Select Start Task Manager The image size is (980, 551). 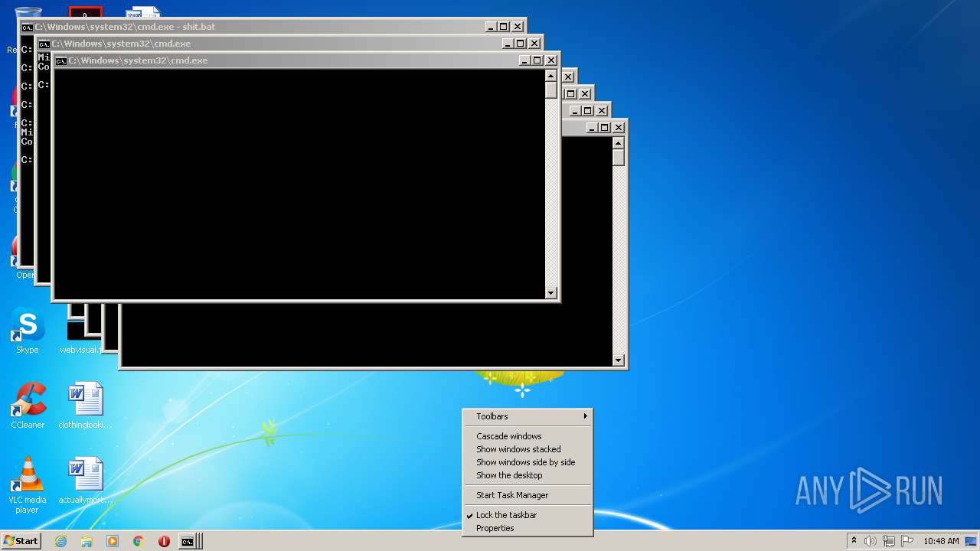(528, 495)
